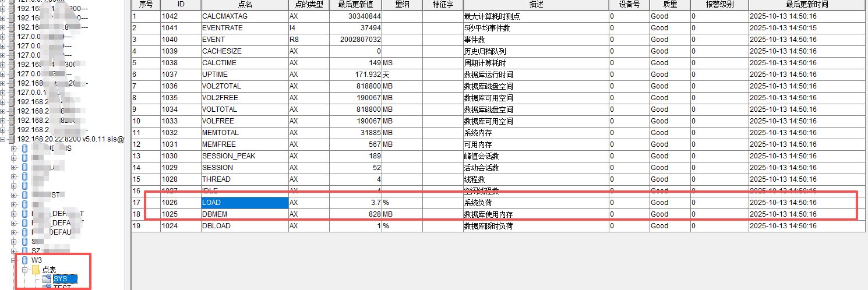This screenshot has width=868, height=290.
Task: Select row 19 DBLOAD point name
Action: [244, 226]
